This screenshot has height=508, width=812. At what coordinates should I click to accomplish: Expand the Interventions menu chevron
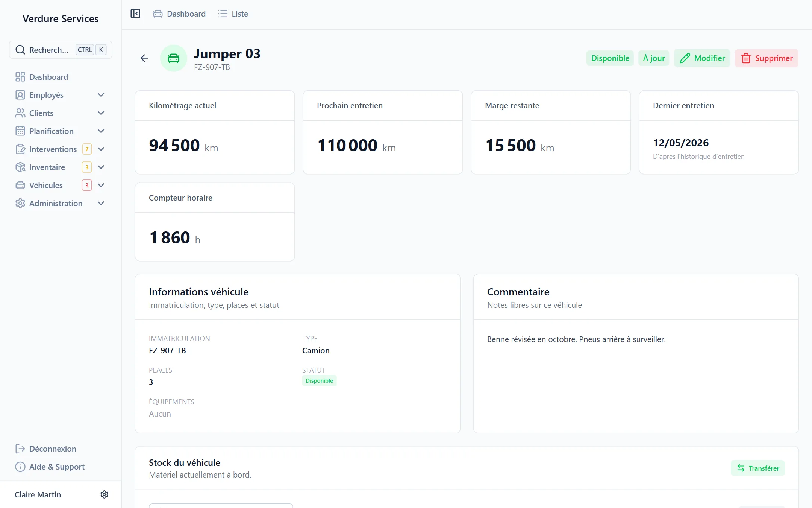(x=101, y=149)
